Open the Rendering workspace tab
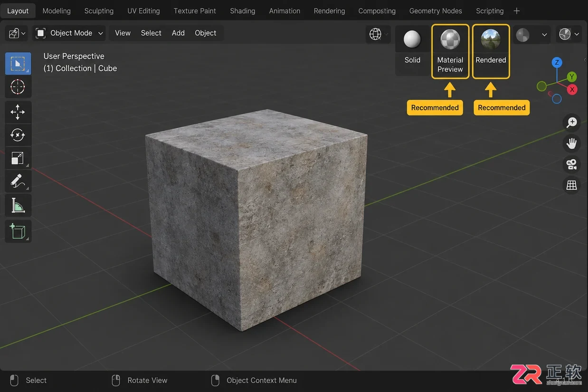The image size is (588, 392). pyautogui.click(x=329, y=10)
